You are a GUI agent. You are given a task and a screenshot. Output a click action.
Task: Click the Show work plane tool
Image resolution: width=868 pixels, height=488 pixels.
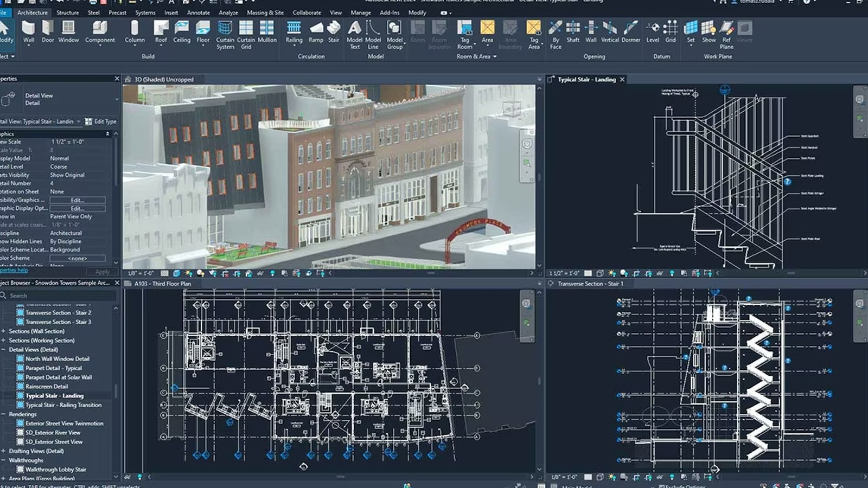709,32
